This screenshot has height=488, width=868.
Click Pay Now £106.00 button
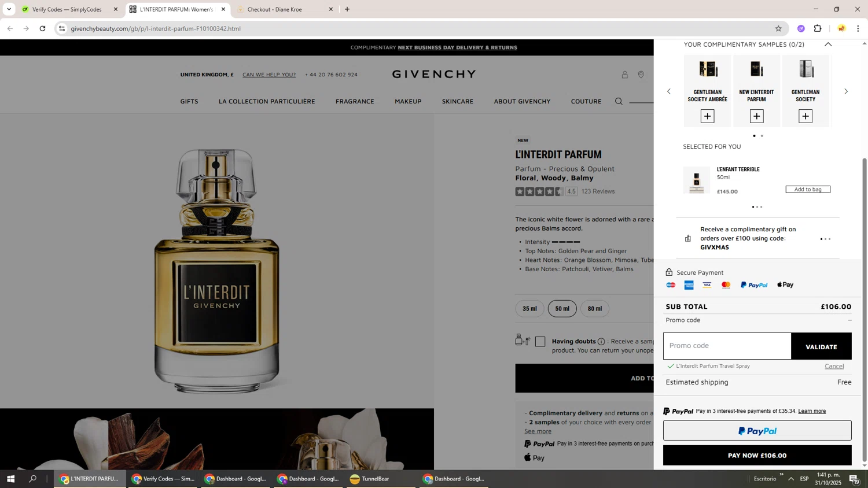point(757,456)
